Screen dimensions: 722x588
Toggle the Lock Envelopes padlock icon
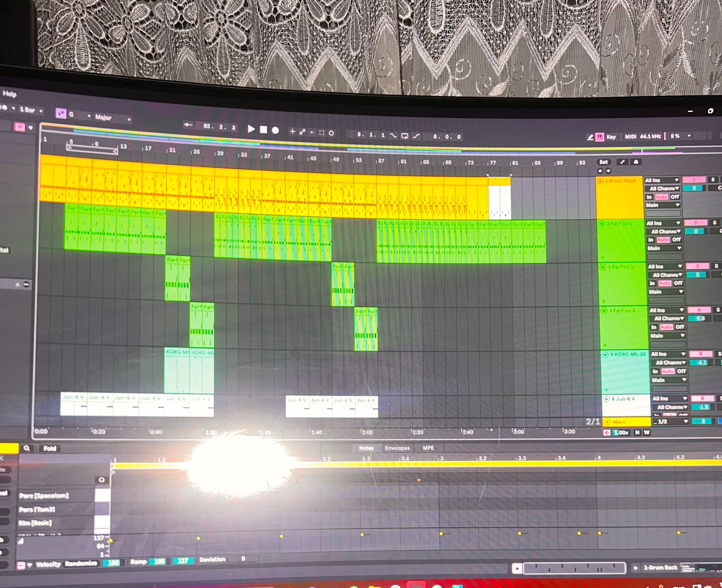click(x=636, y=162)
